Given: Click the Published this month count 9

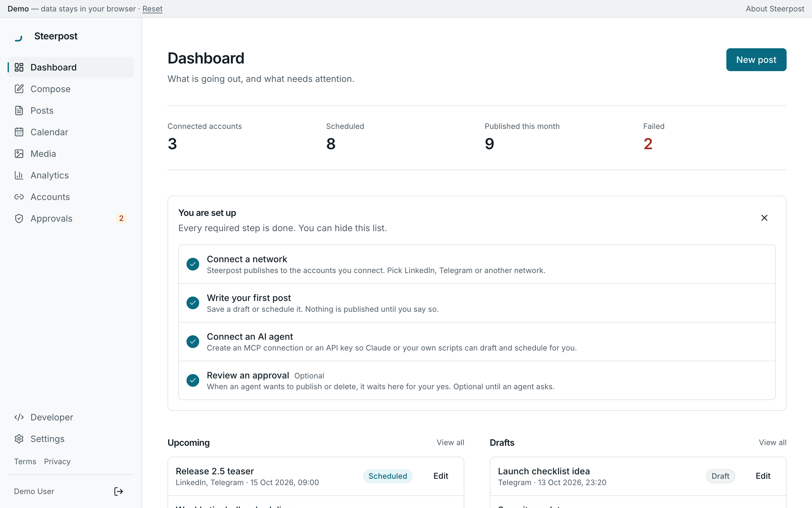Looking at the screenshot, I should (x=489, y=144).
